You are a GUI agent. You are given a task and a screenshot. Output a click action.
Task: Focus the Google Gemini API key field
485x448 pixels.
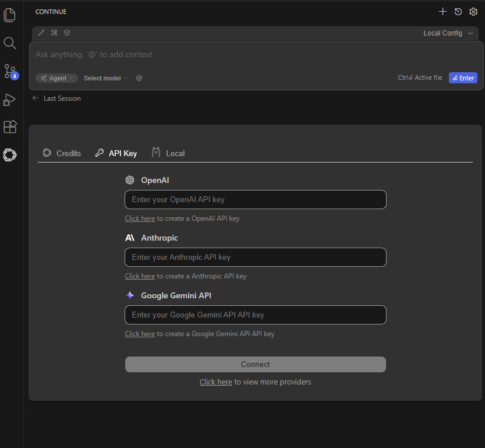(x=256, y=315)
